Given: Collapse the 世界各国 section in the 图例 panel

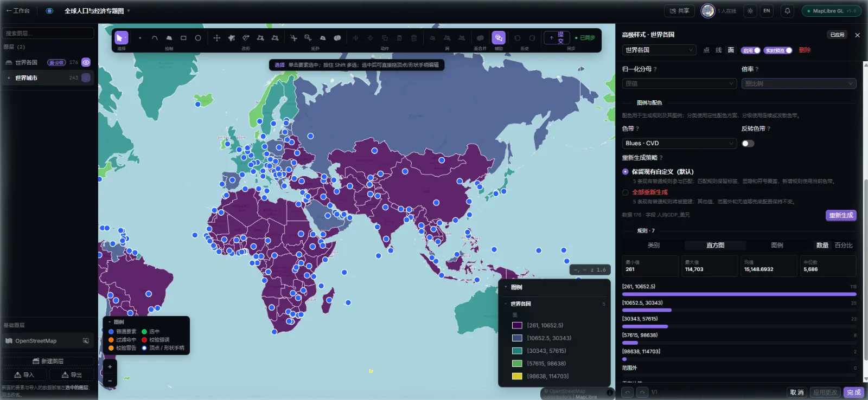Looking at the screenshot, I should tap(506, 304).
